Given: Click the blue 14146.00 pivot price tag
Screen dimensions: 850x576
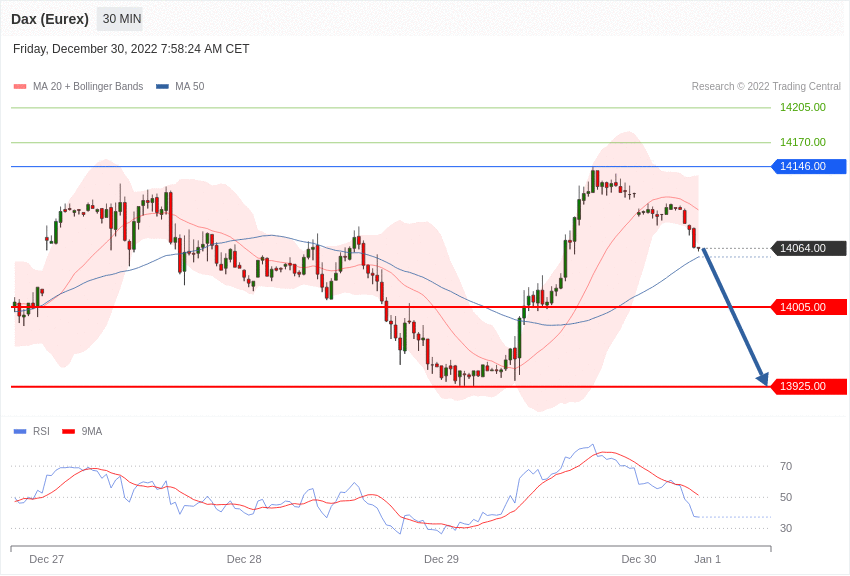Looking at the screenshot, I should click(808, 166).
